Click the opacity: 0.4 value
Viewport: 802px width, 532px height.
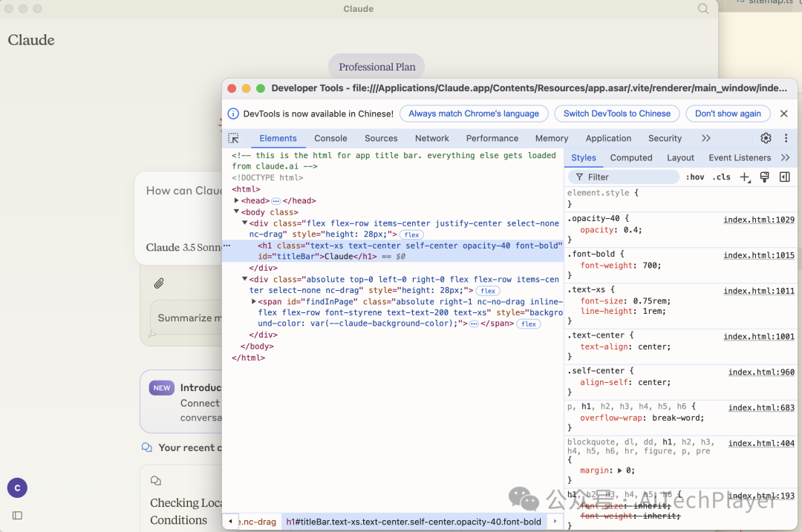click(630, 230)
